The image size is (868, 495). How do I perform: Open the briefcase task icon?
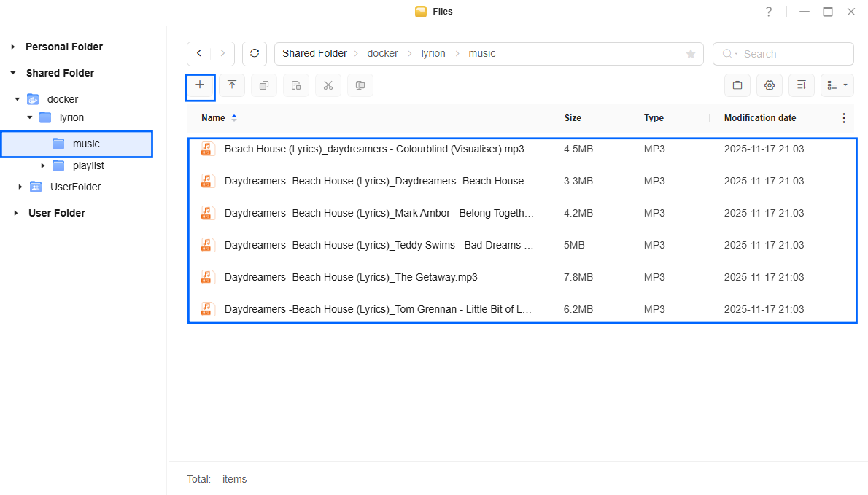click(x=737, y=85)
